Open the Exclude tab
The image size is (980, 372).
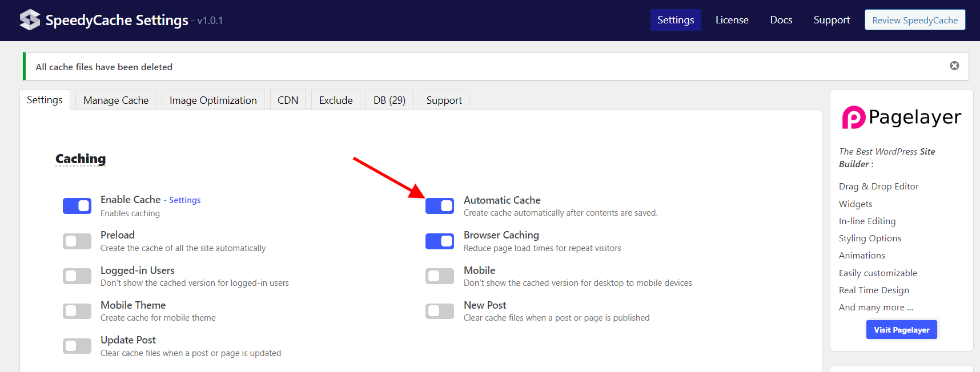coord(336,100)
